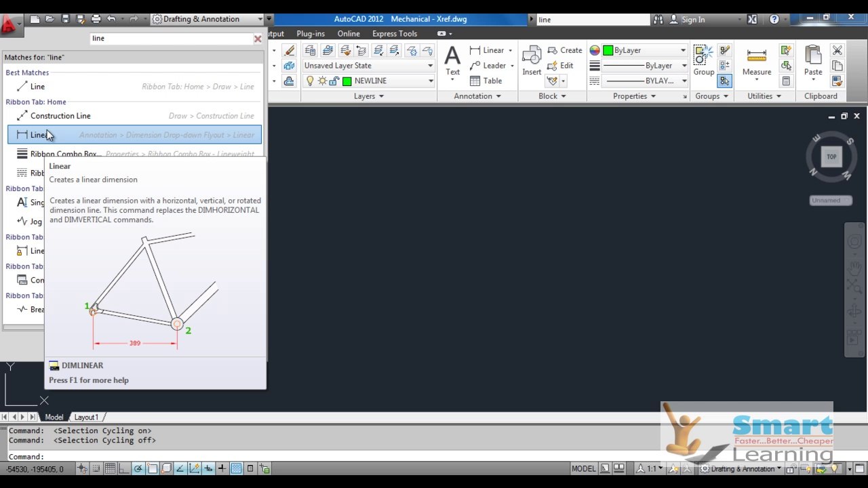Click the Plot printer icon
Viewport: 868px width, 488px height.
[96, 19]
